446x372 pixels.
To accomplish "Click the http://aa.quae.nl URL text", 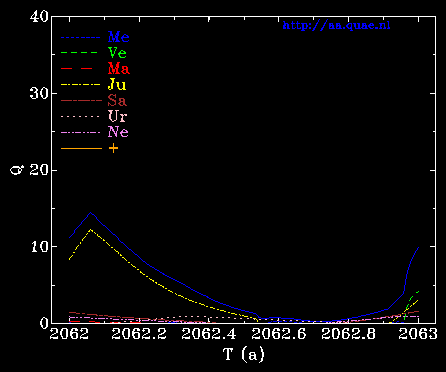I will (336, 25).
